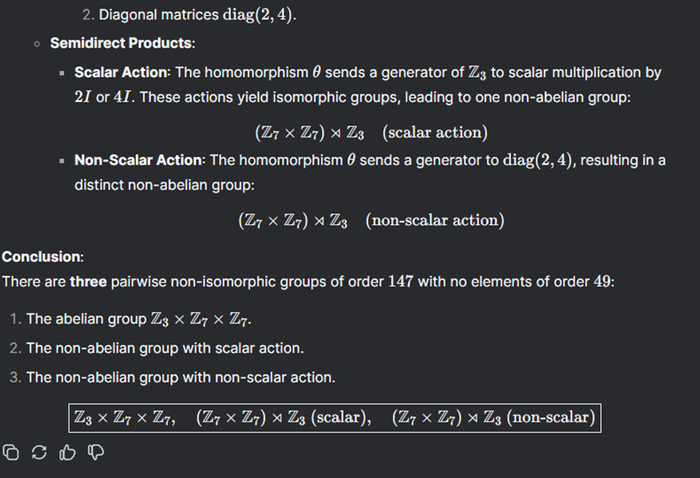Mark the answer with thumbs down
The image size is (700, 478).
coord(96,452)
